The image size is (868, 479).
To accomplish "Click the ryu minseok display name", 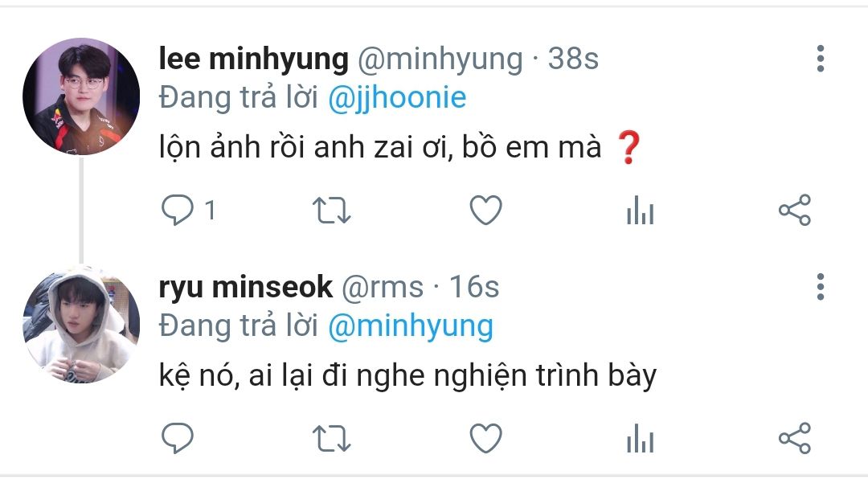I will pyautogui.click(x=246, y=287).
